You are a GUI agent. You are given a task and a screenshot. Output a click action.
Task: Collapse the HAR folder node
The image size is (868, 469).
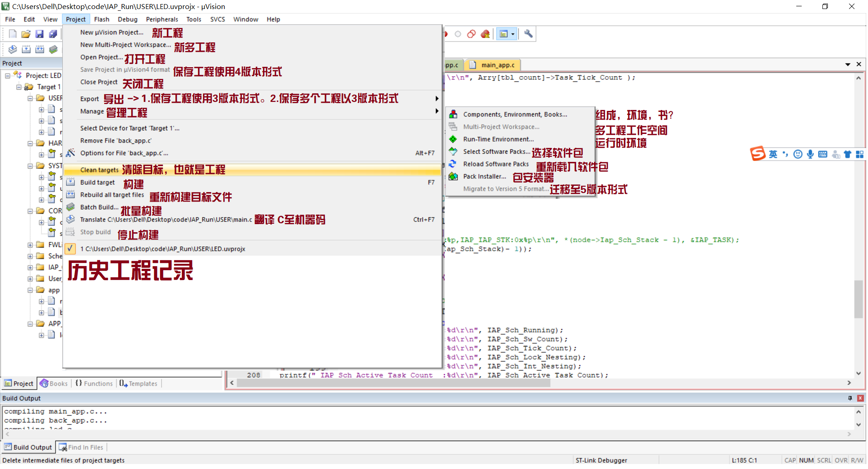pos(30,143)
